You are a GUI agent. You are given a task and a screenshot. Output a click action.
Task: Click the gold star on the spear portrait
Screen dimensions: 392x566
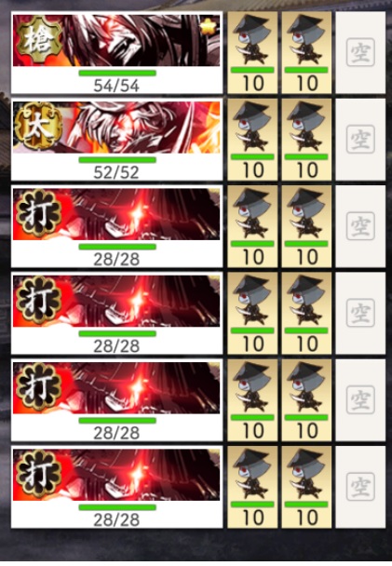point(210,27)
